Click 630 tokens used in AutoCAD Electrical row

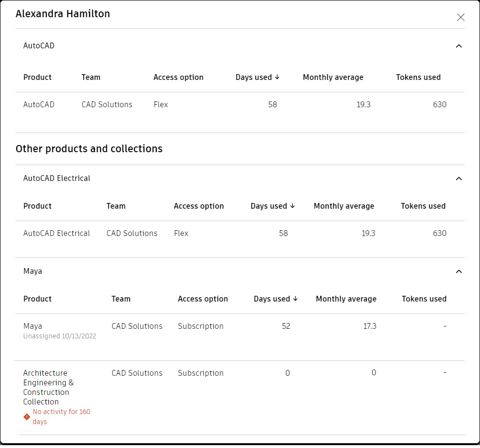tap(440, 233)
